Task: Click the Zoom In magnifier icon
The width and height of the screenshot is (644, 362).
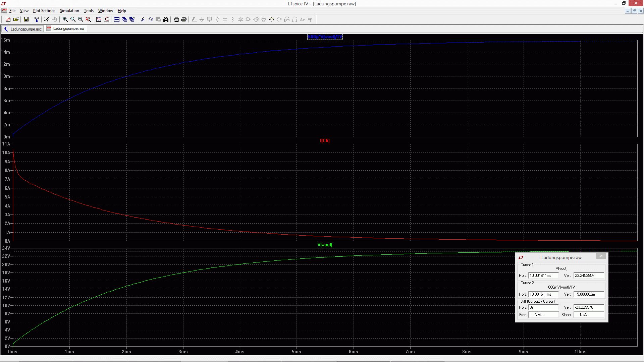Action: coord(65,19)
